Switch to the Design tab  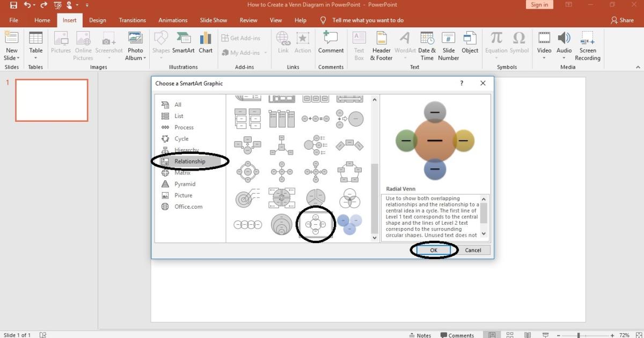tap(97, 20)
